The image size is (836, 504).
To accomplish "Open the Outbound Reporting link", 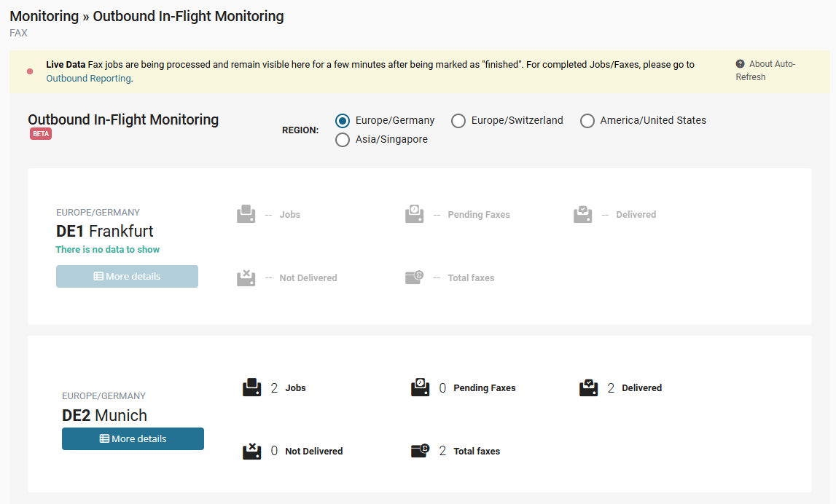I will tap(88, 79).
